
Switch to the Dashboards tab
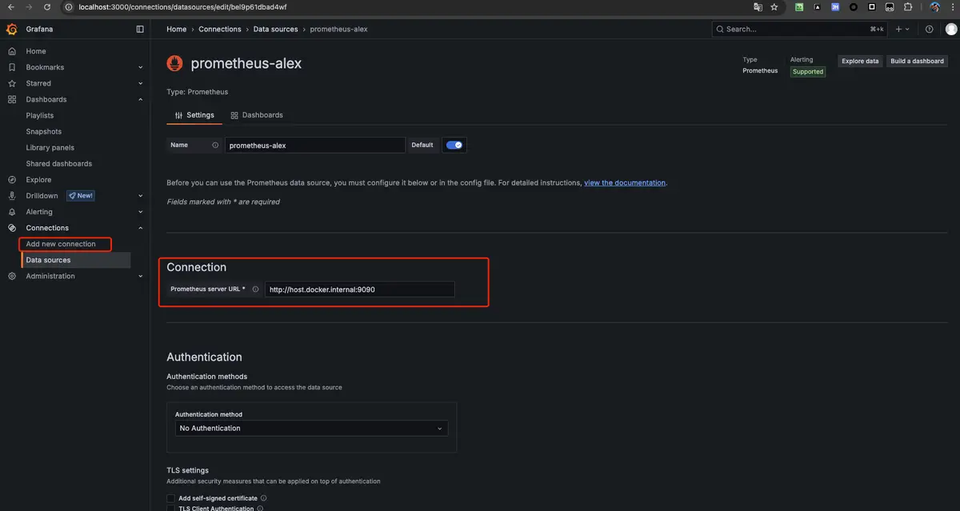pos(257,115)
